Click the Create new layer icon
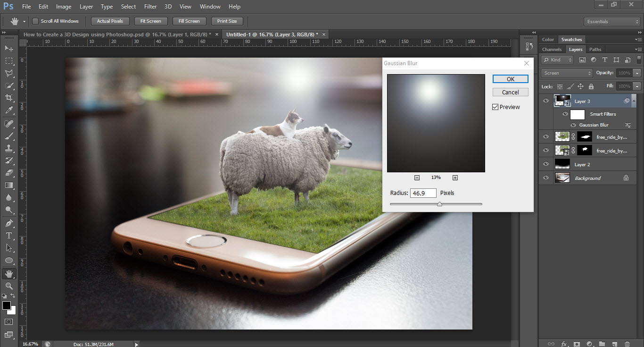The height and width of the screenshot is (347, 644). [x=614, y=344]
